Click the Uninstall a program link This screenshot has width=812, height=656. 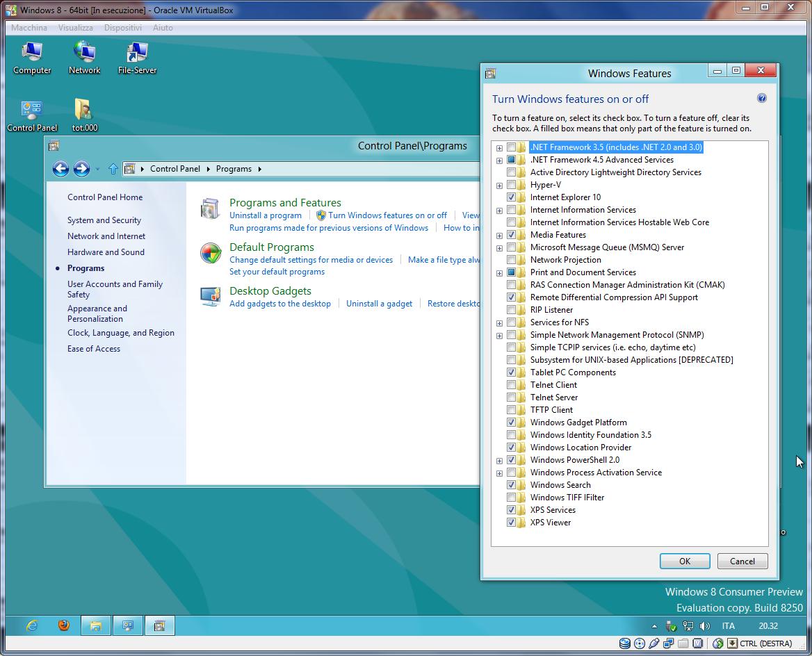[265, 215]
